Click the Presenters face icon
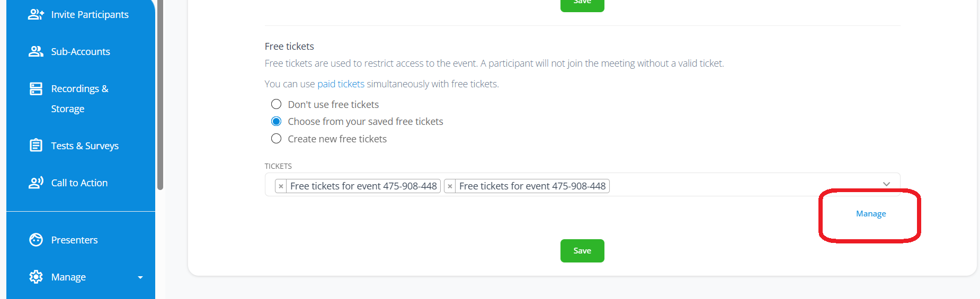The image size is (980, 299). click(35, 240)
